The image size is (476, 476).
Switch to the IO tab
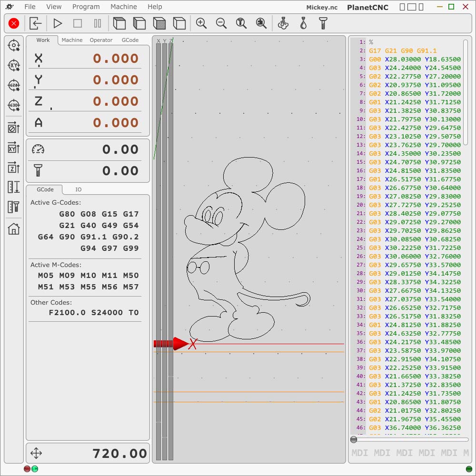78,189
